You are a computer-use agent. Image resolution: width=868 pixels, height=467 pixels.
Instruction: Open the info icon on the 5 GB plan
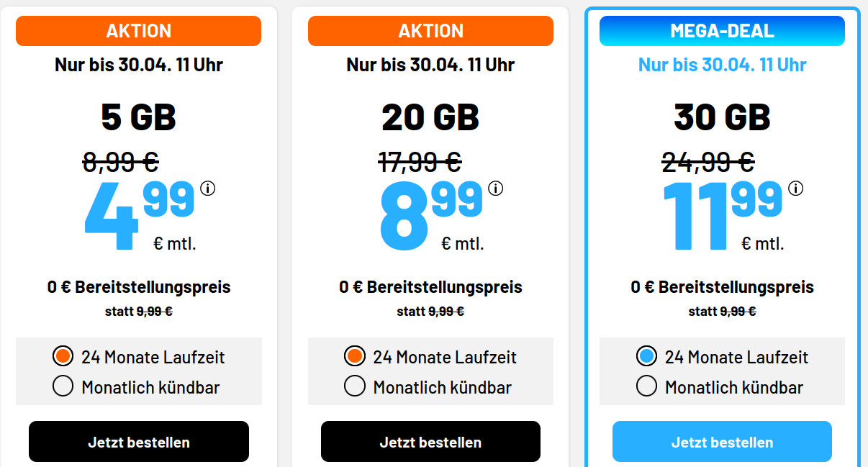pos(207,189)
